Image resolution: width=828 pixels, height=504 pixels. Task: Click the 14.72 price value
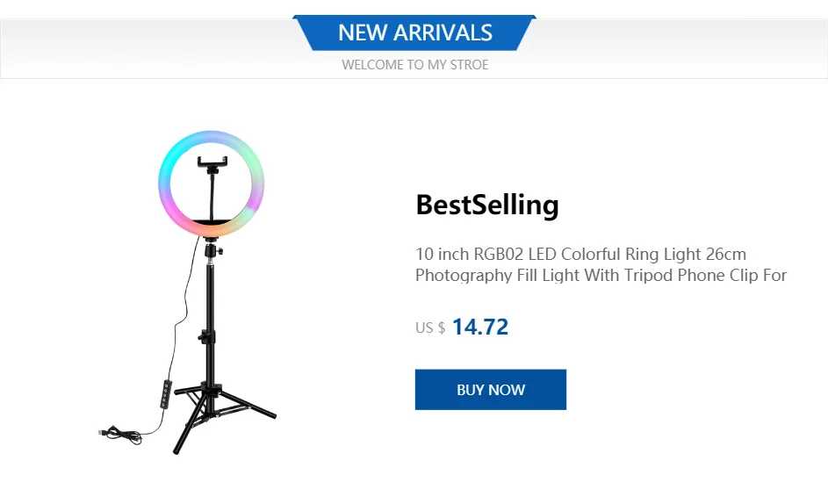point(480,328)
